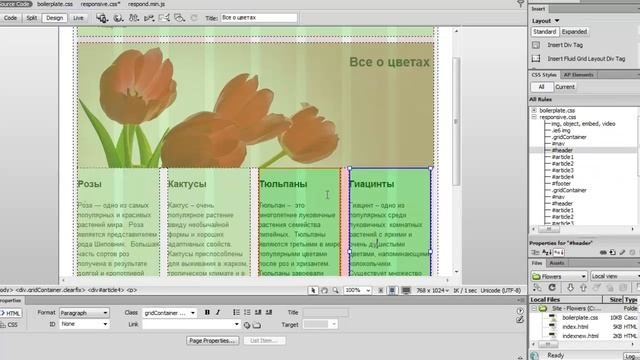Toggle Bold formatting in Properties panel
The height and width of the screenshot is (360, 640).
coord(207,312)
